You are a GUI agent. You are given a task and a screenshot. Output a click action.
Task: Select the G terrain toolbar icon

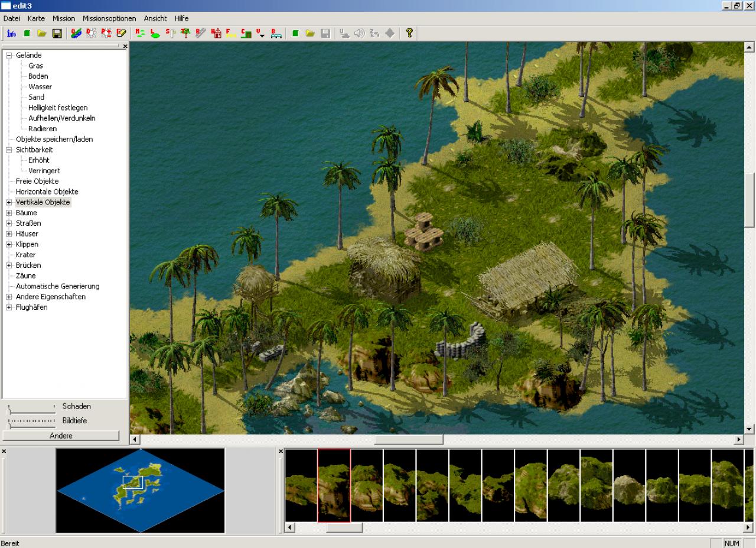[x=76, y=33]
